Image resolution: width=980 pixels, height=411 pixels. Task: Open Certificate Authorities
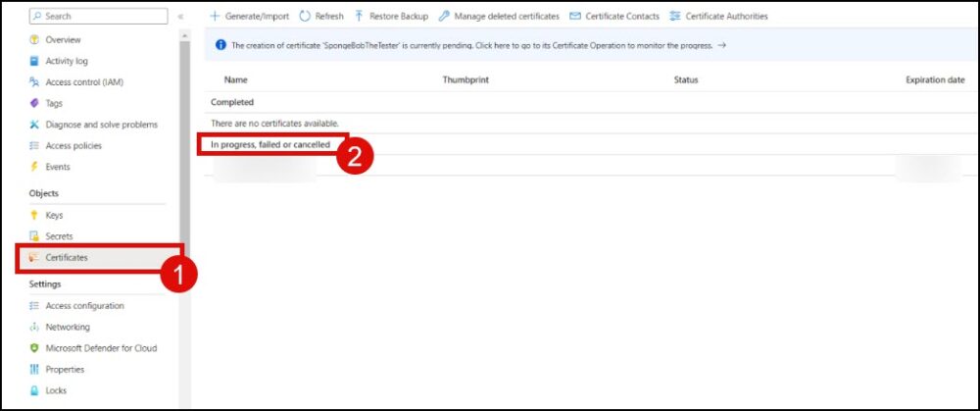pos(718,17)
